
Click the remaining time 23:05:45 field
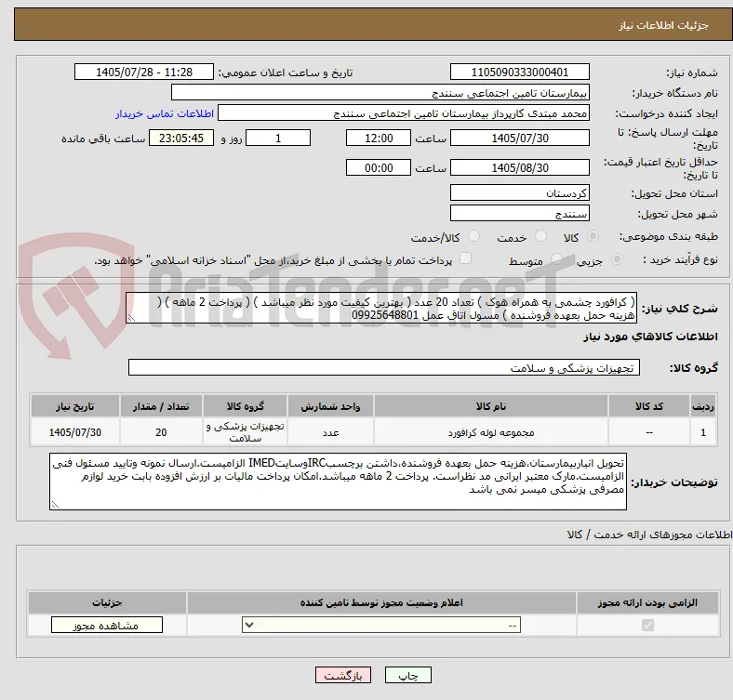[181, 138]
